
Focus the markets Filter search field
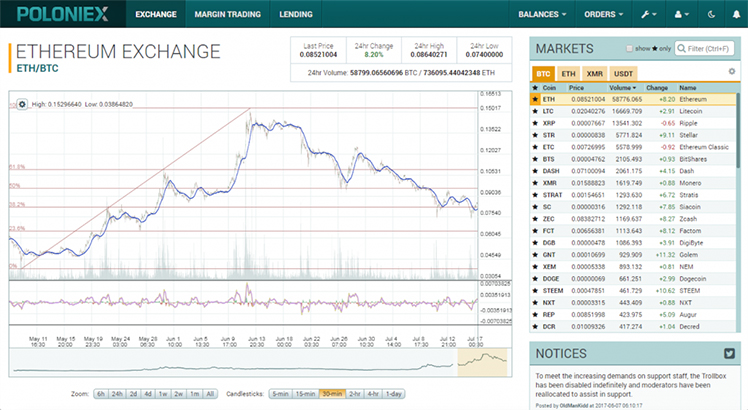point(704,48)
